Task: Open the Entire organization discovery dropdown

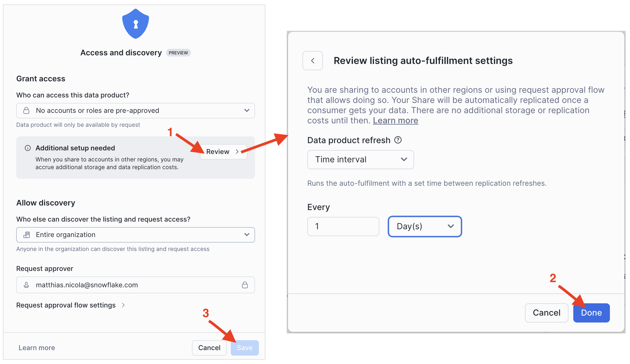Action: pyautogui.click(x=135, y=235)
